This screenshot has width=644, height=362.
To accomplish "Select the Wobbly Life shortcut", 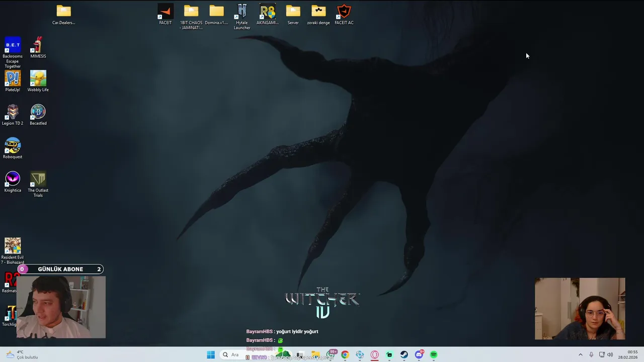I will pyautogui.click(x=38, y=81).
